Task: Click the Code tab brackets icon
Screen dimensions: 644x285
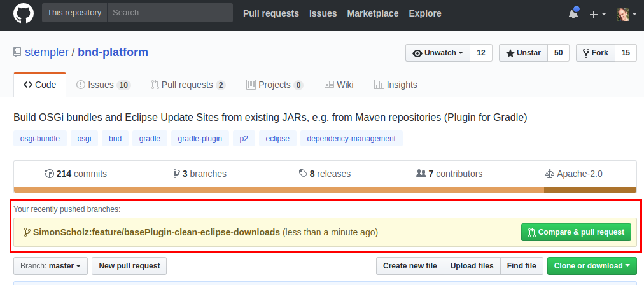Action: click(x=28, y=85)
